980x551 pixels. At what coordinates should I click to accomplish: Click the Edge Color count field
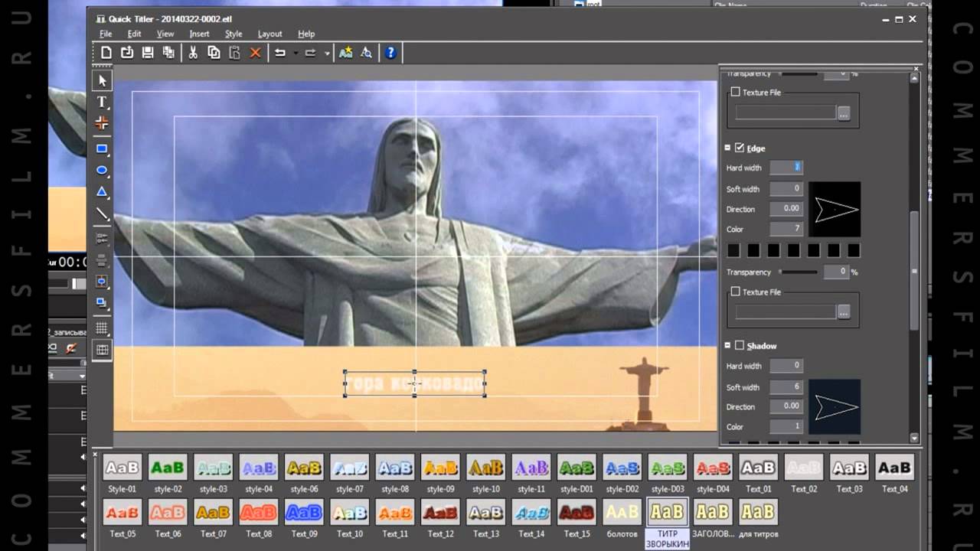(786, 229)
